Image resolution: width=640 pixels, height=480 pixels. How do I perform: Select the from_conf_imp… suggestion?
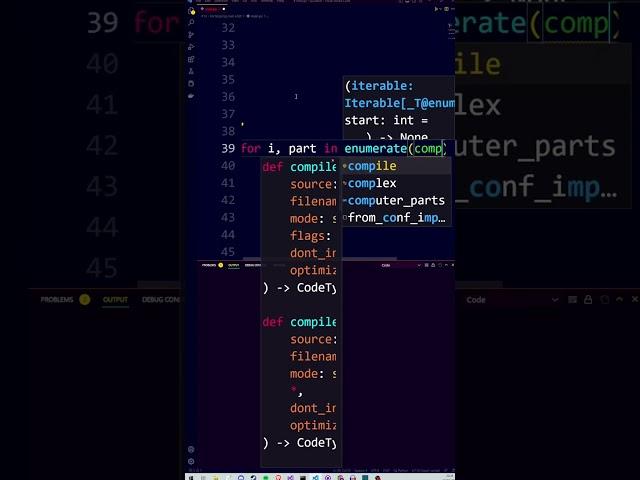click(396, 218)
